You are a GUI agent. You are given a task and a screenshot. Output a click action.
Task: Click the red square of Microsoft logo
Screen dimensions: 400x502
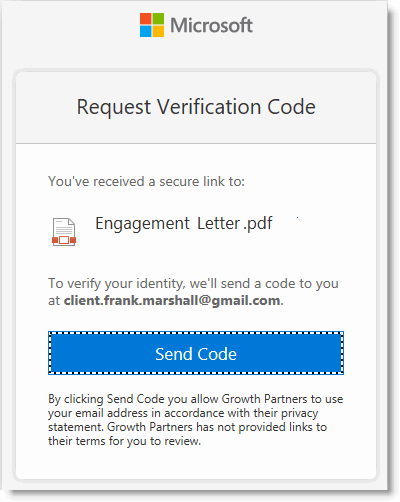click(x=146, y=19)
